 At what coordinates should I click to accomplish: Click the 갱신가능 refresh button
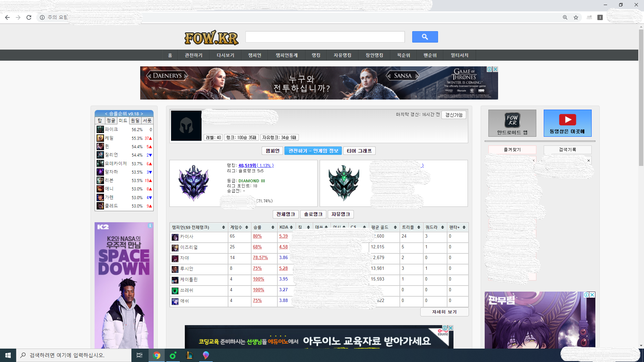(x=454, y=115)
